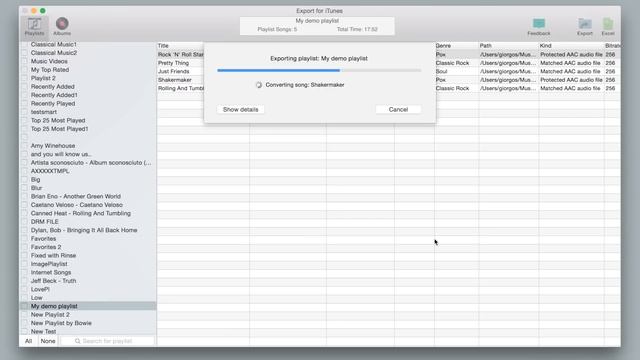640x360 pixels.
Task: Select the Low playlist
Action: pyautogui.click(x=36, y=298)
